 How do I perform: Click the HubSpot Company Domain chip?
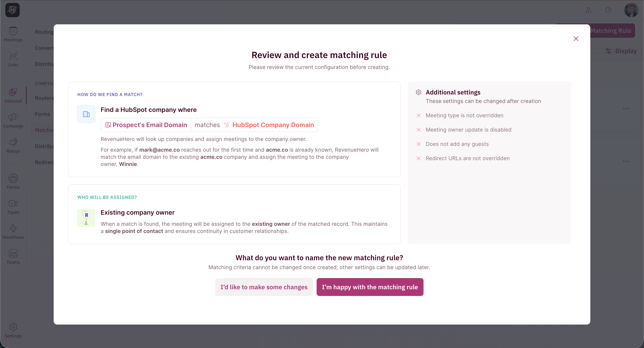(269, 125)
